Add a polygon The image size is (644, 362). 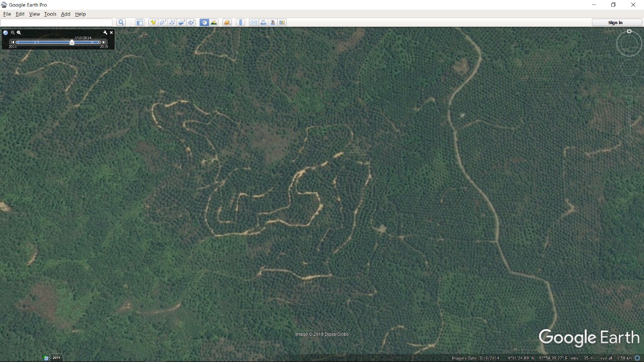click(x=163, y=23)
